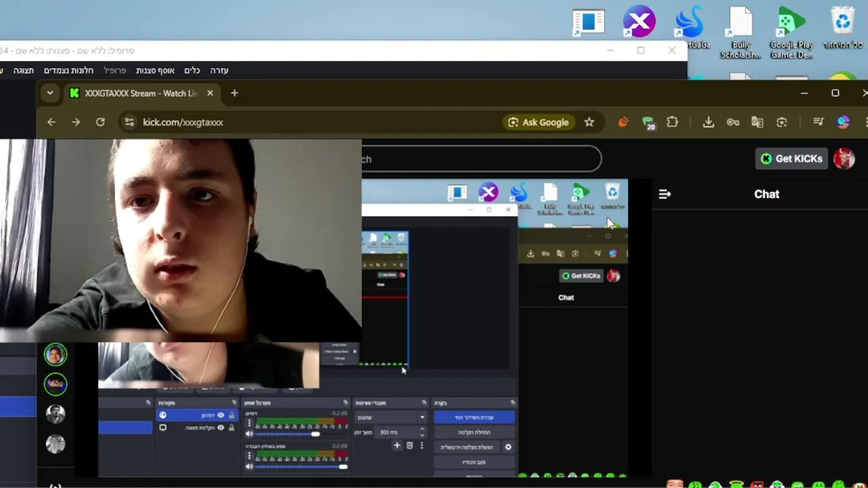Image resolution: width=868 pixels, height=488 pixels.
Task: Open a new Chrome tab with plus button
Action: [234, 93]
